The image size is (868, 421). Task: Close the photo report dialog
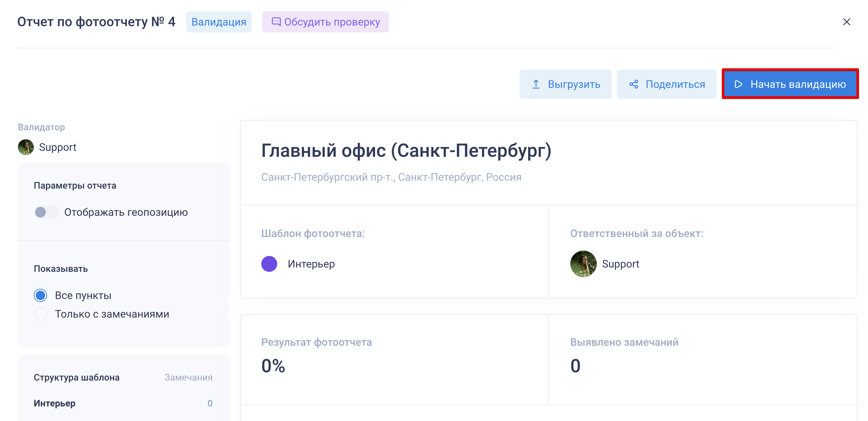(x=846, y=22)
